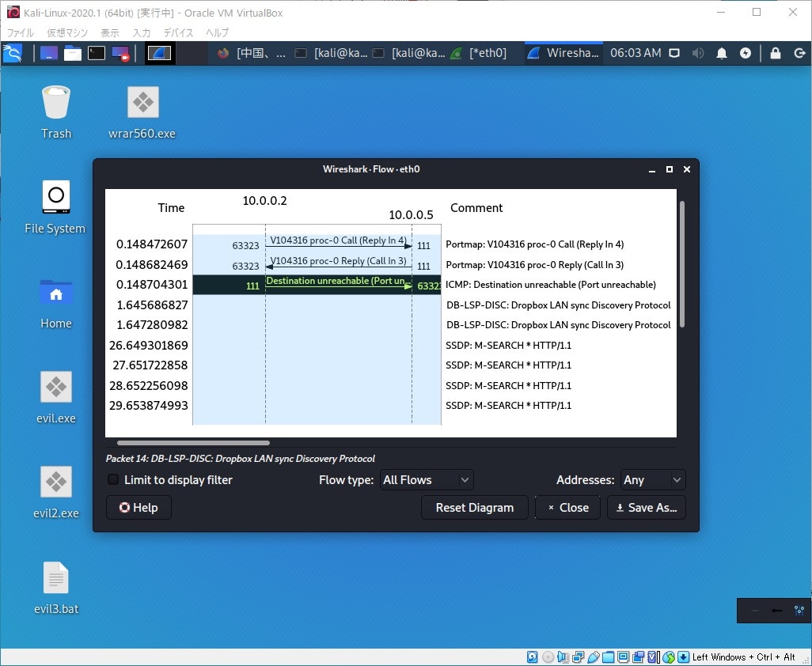Click the Close button in Flow dialog
The height and width of the screenshot is (666, 812).
[x=567, y=508]
